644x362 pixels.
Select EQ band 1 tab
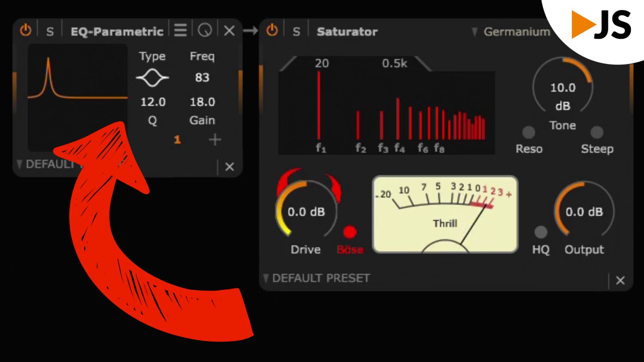(x=177, y=140)
